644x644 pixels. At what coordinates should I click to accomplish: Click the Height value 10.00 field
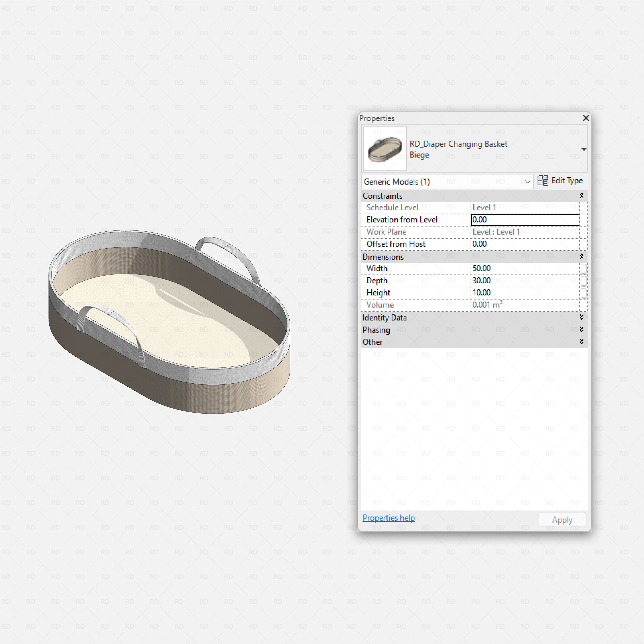[525, 293]
